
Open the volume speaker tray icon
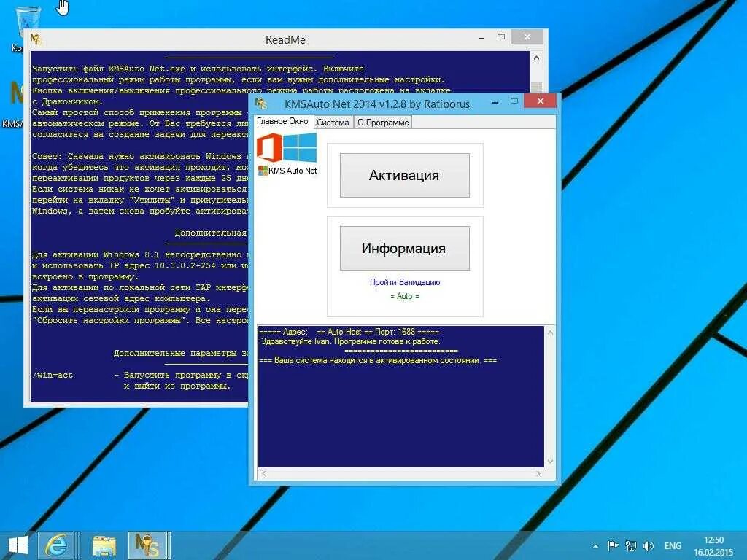648,545
